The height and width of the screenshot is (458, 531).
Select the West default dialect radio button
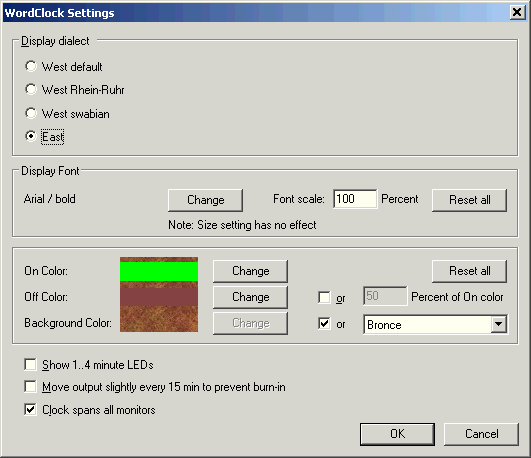point(30,66)
